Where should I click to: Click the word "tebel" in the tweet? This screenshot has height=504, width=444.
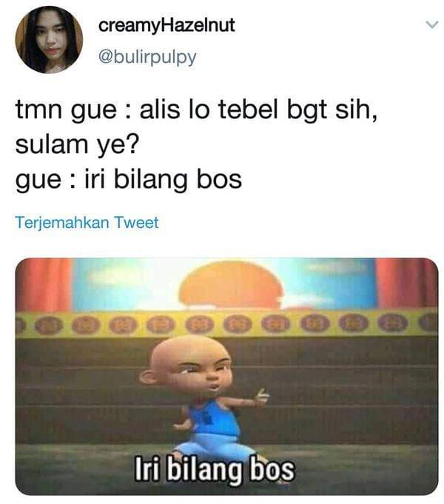[x=248, y=110]
